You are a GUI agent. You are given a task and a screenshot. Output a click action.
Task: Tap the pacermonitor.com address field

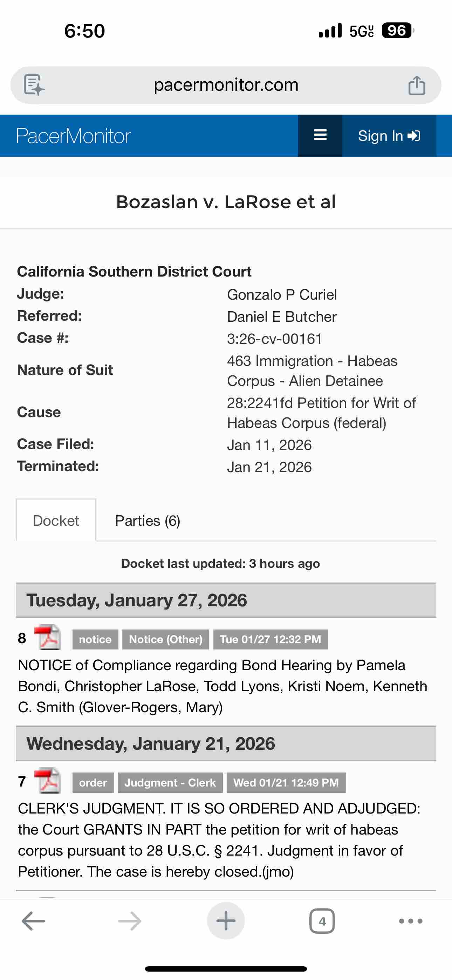(226, 85)
